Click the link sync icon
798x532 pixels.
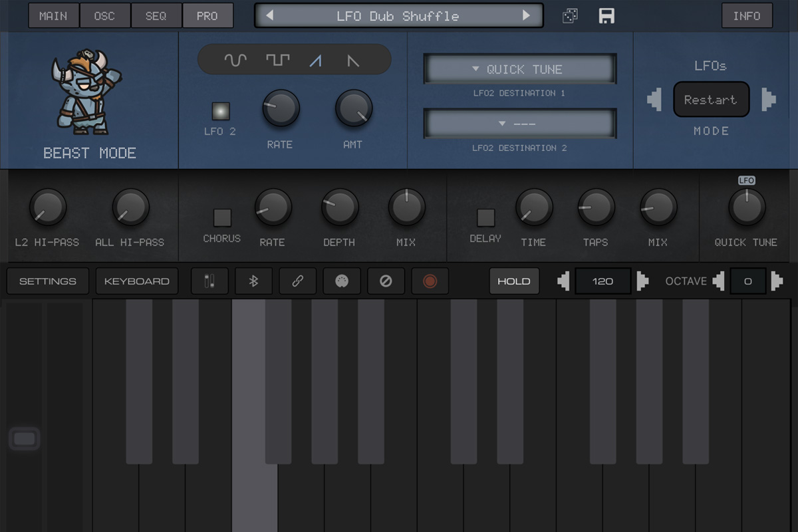297,281
